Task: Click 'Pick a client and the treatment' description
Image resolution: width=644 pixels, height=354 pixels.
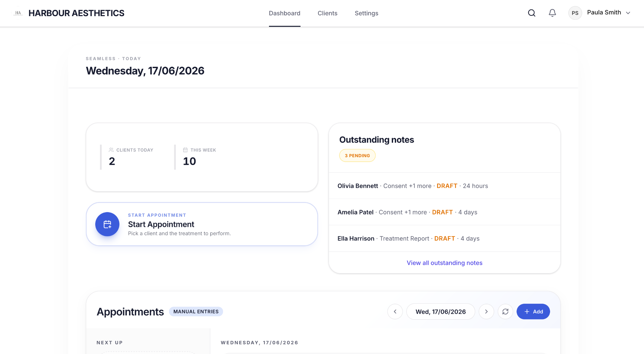Action: [179, 233]
